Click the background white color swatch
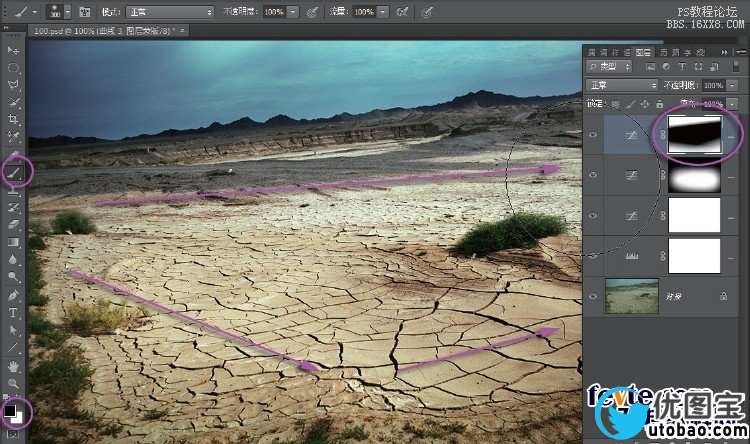This screenshot has height=444, width=750. (18, 418)
